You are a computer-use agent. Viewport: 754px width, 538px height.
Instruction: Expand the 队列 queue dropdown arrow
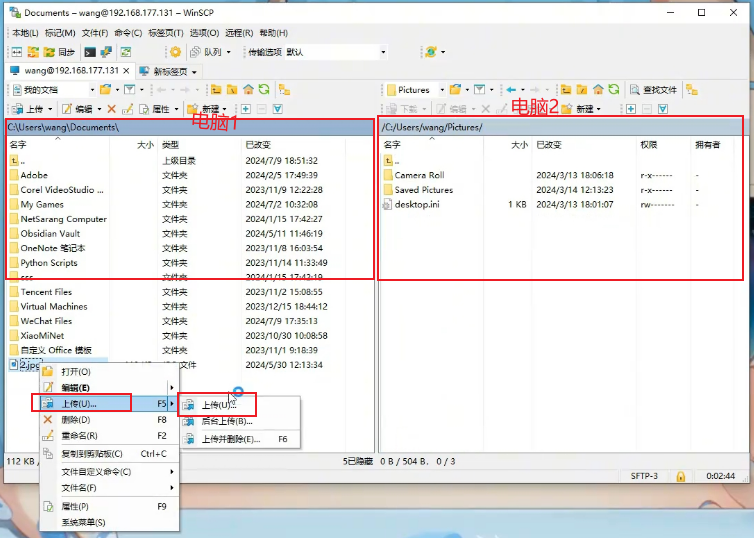tap(228, 52)
